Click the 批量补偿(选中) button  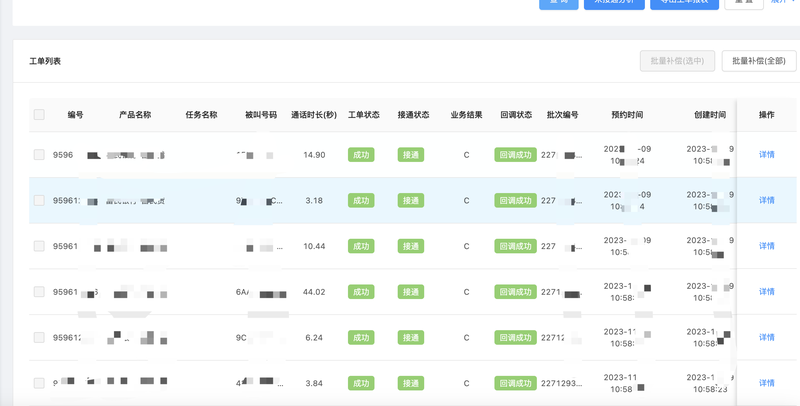coord(677,61)
